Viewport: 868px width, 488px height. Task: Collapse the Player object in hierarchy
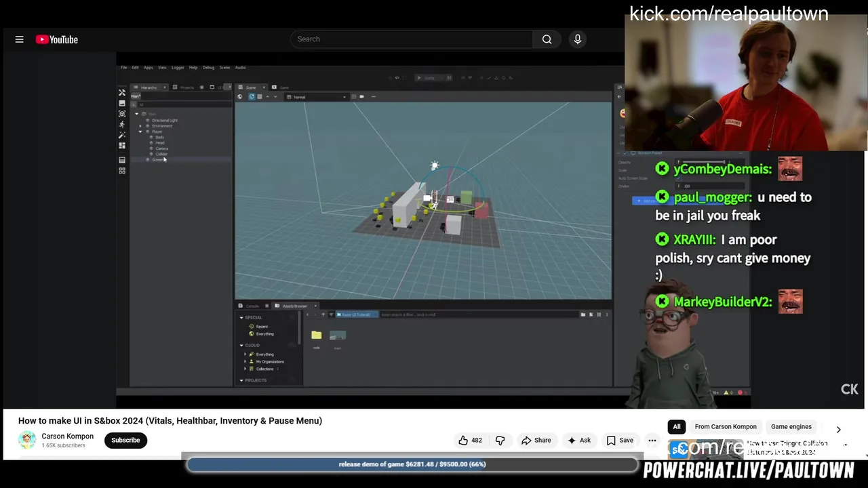pyautogui.click(x=140, y=131)
